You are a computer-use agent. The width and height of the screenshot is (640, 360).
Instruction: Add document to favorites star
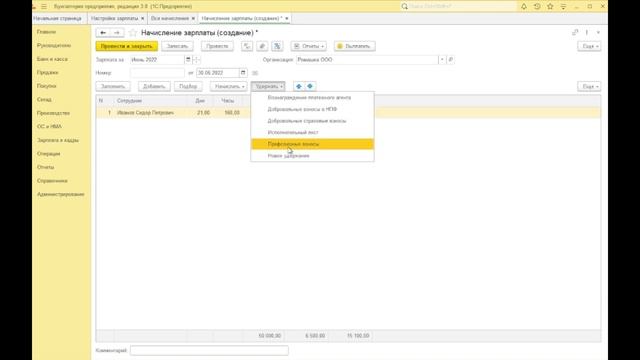click(x=132, y=33)
